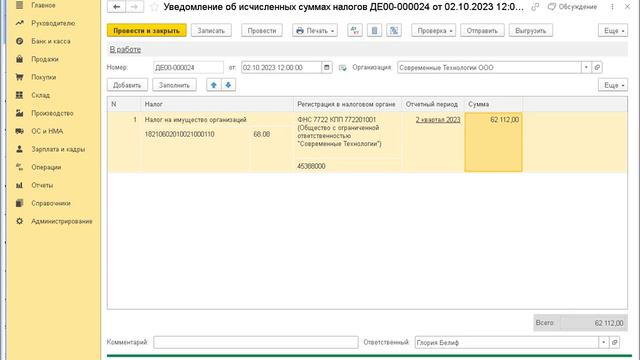Image resolution: width=640 pixels, height=360 pixels.
Task: Click the ОС и НМА truck icon
Action: point(19,131)
